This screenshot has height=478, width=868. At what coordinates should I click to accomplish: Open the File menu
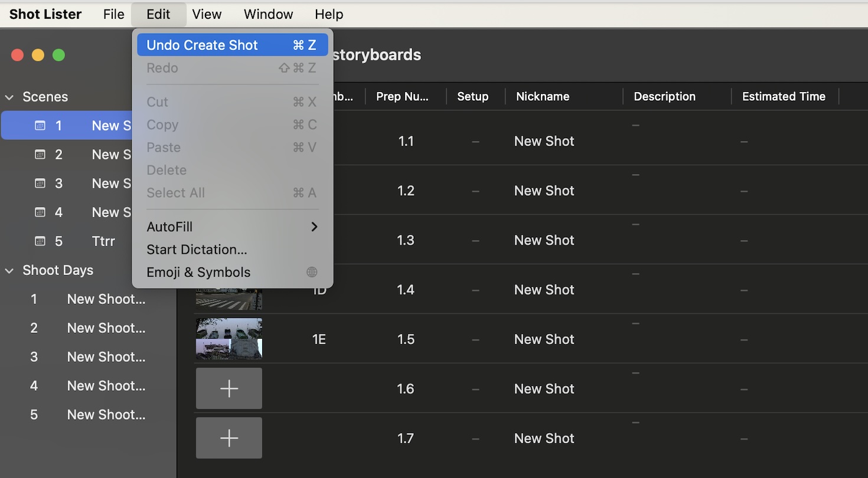[113, 14]
